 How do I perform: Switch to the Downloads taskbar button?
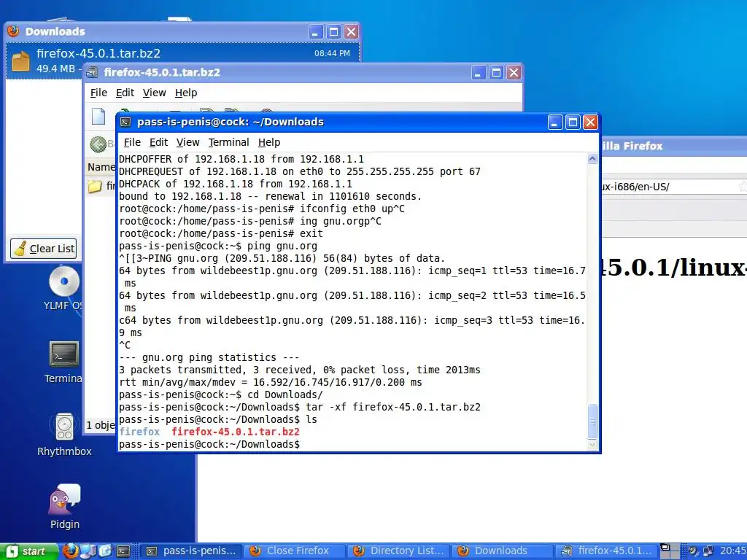point(503,551)
